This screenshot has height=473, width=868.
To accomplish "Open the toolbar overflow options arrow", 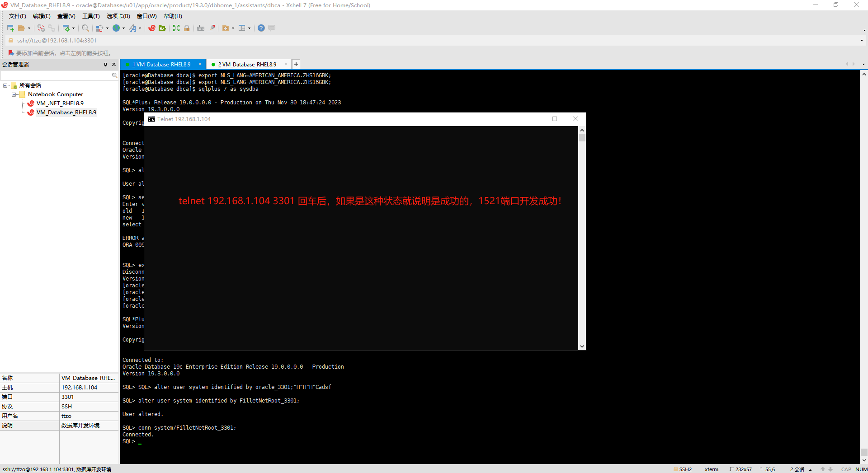I will click(x=864, y=30).
